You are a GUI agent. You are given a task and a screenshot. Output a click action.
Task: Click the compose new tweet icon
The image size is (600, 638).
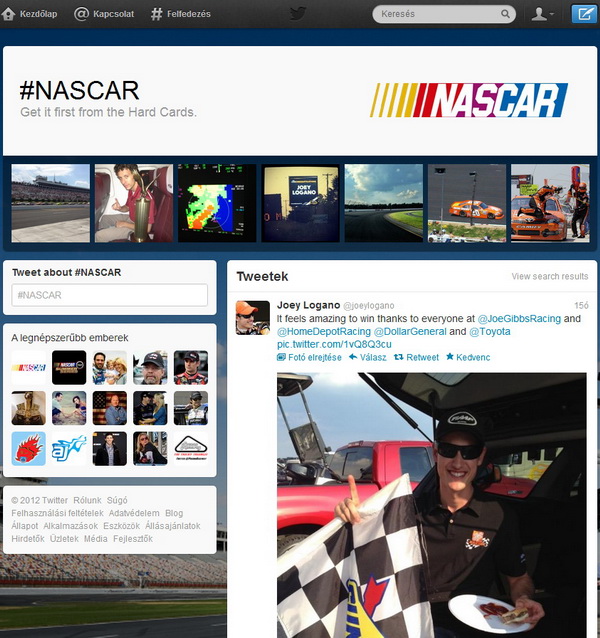pos(583,14)
